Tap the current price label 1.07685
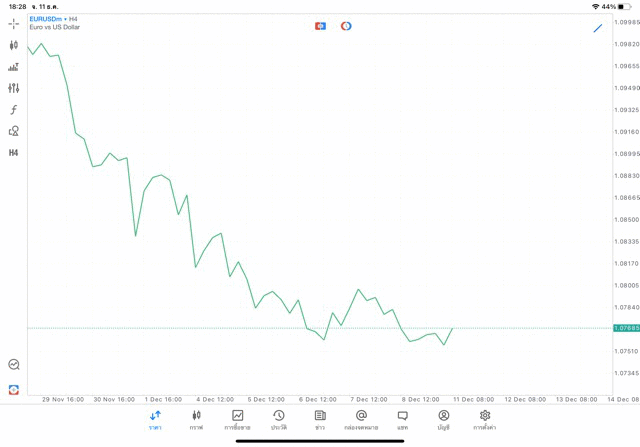The image size is (640, 447). 626,328
